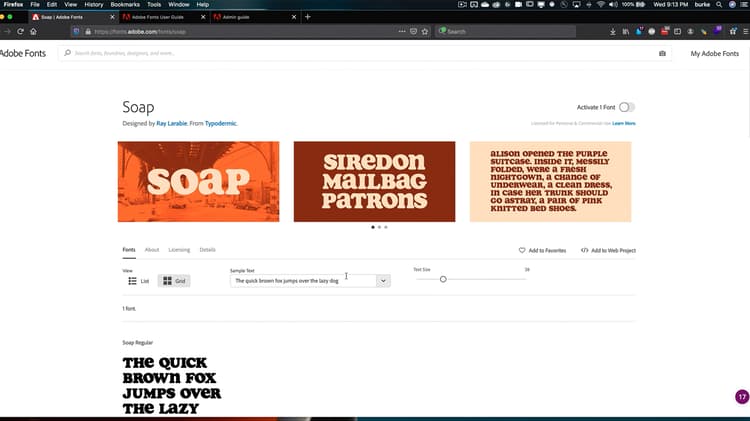Click the heart icon for Add to Favorites

click(x=522, y=250)
